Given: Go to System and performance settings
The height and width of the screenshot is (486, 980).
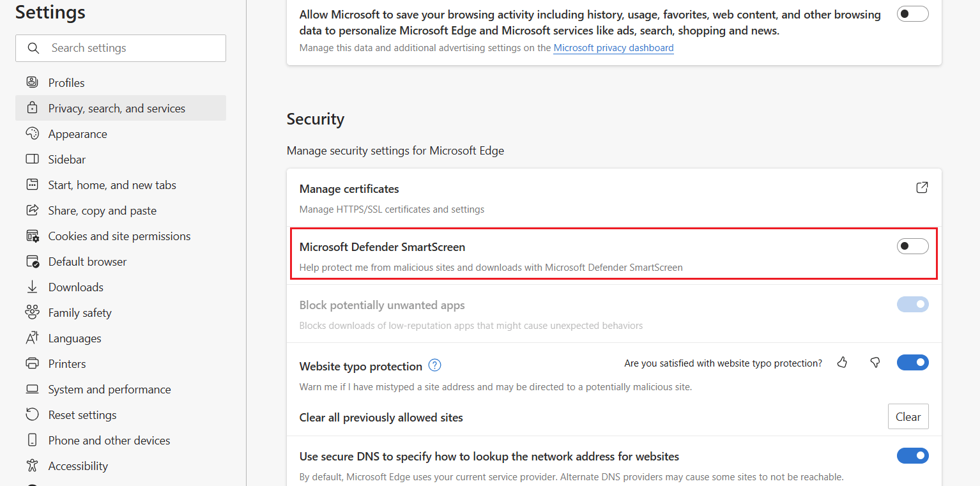Looking at the screenshot, I should [109, 389].
